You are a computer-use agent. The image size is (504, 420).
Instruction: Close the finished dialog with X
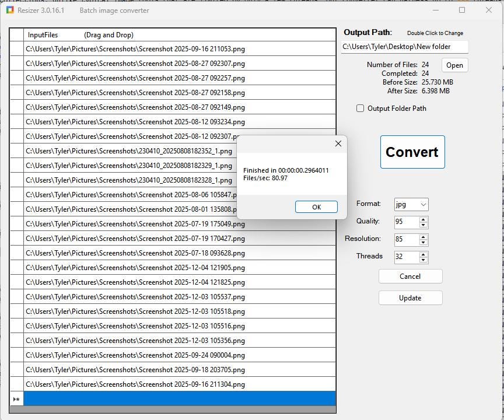click(x=338, y=143)
